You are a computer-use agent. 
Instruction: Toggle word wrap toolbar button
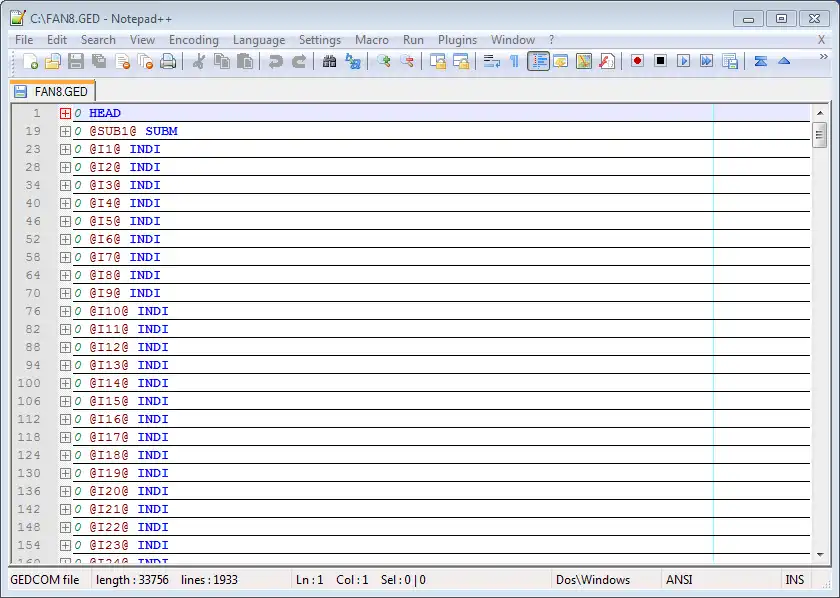pyautogui.click(x=491, y=62)
